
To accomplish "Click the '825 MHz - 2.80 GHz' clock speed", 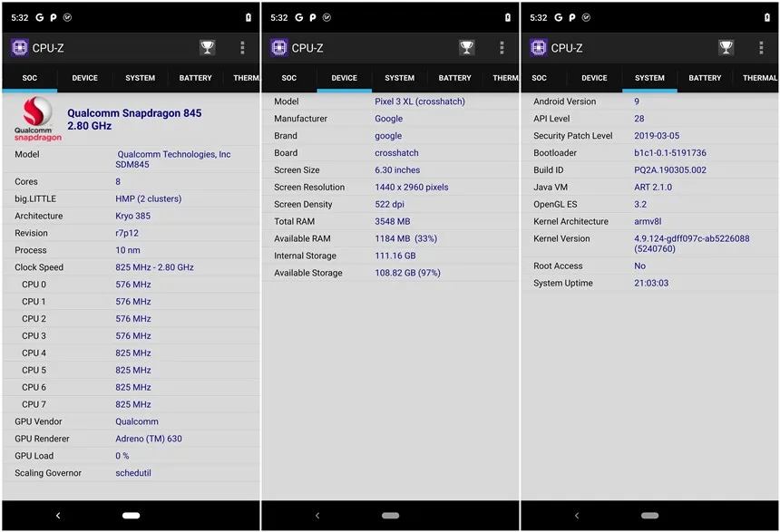I will coord(154,267).
